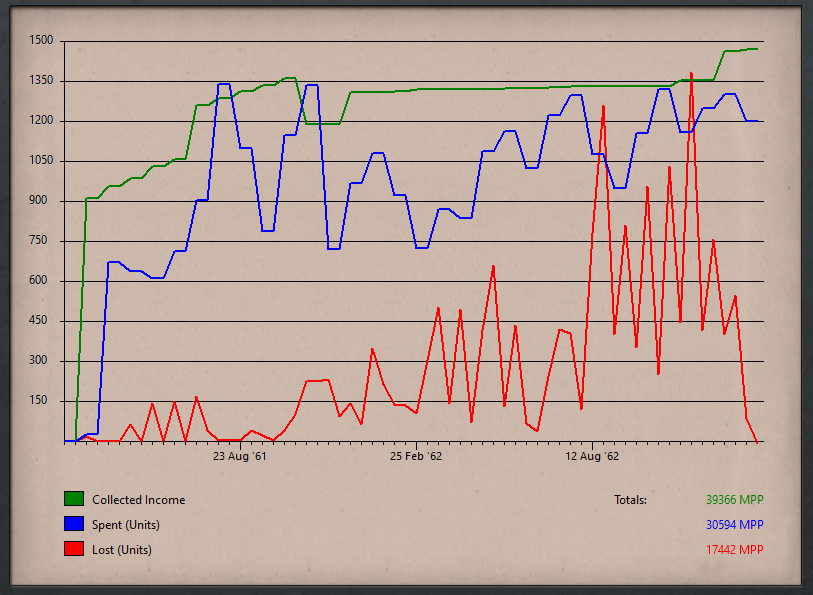813x595 pixels.
Task: Click the 39366 MPP total value
Action: [x=735, y=500]
